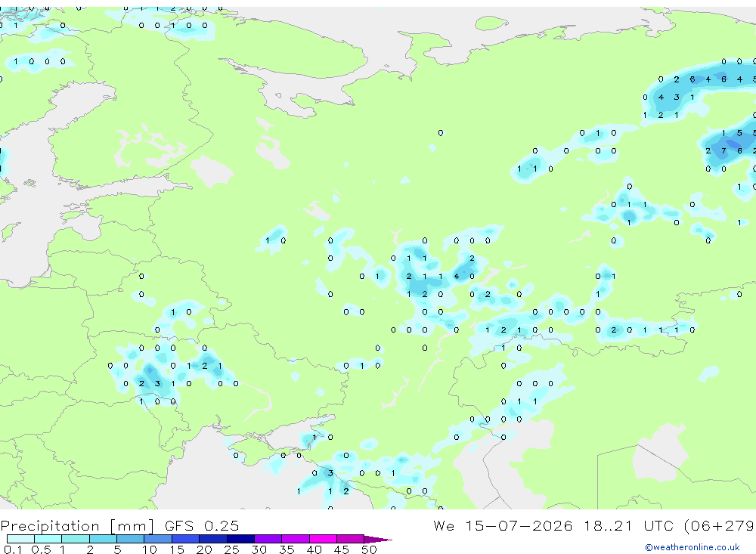
Task: Click the 'Precipitation' title word
Action: point(50,526)
